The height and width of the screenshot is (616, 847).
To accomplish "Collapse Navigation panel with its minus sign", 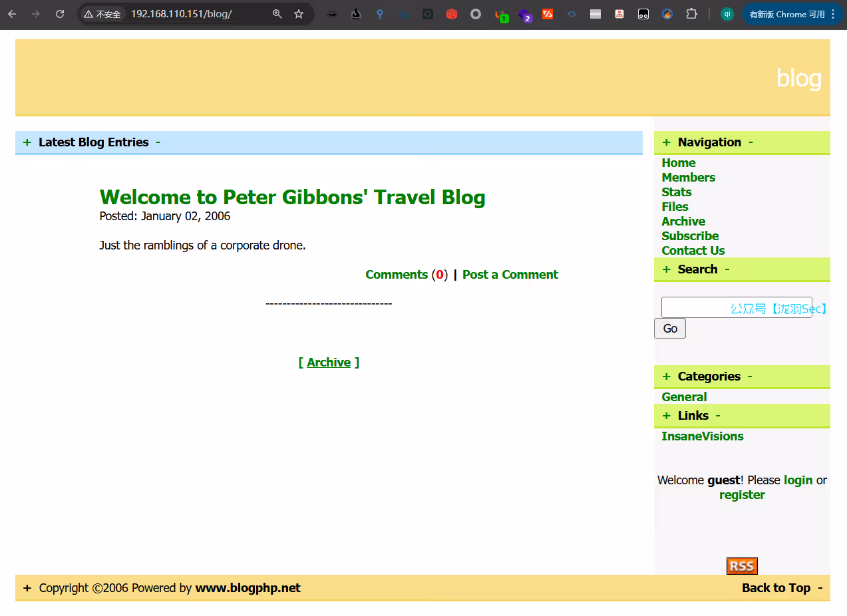I will click(751, 142).
